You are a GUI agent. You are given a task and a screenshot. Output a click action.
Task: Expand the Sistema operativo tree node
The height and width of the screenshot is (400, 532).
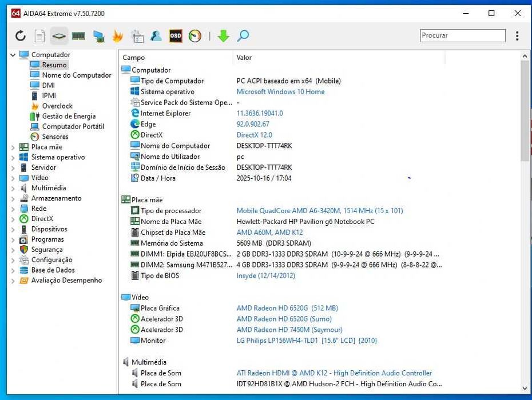13,157
